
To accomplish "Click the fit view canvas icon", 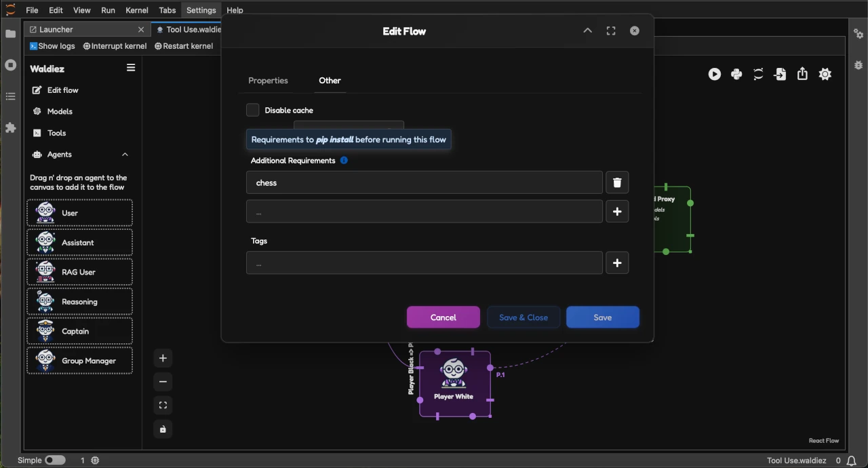I will click(x=163, y=406).
